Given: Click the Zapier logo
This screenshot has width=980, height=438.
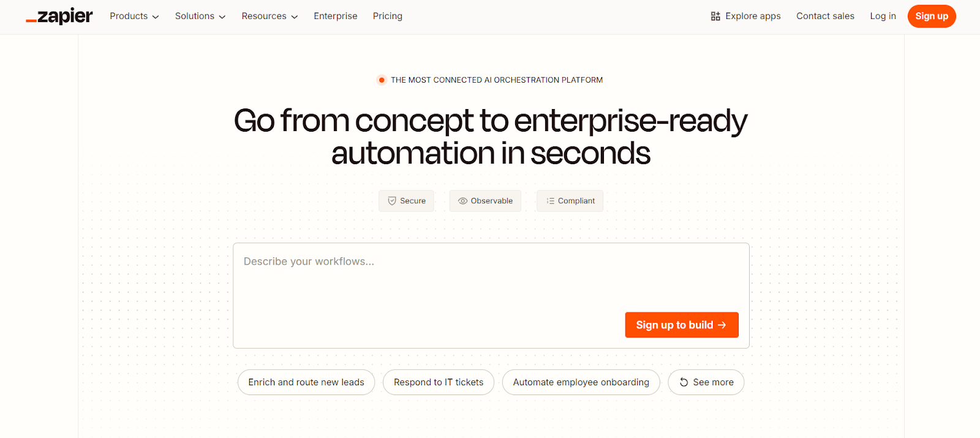Looking at the screenshot, I should [x=59, y=16].
